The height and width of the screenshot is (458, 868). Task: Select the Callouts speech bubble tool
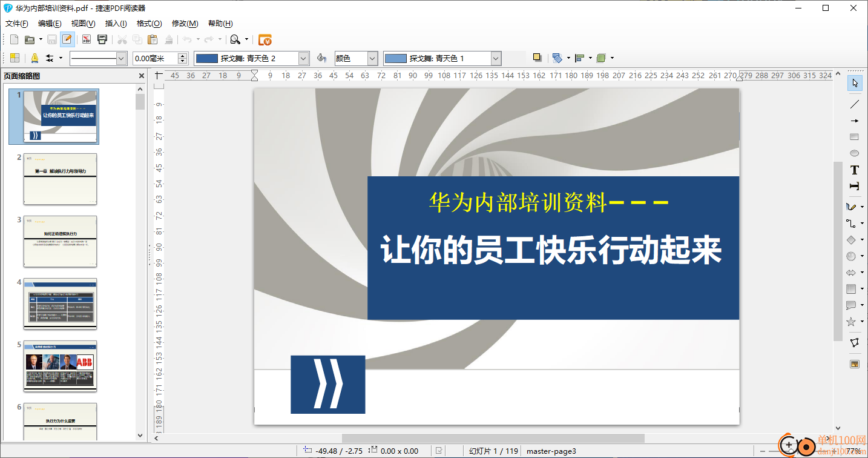(x=851, y=305)
